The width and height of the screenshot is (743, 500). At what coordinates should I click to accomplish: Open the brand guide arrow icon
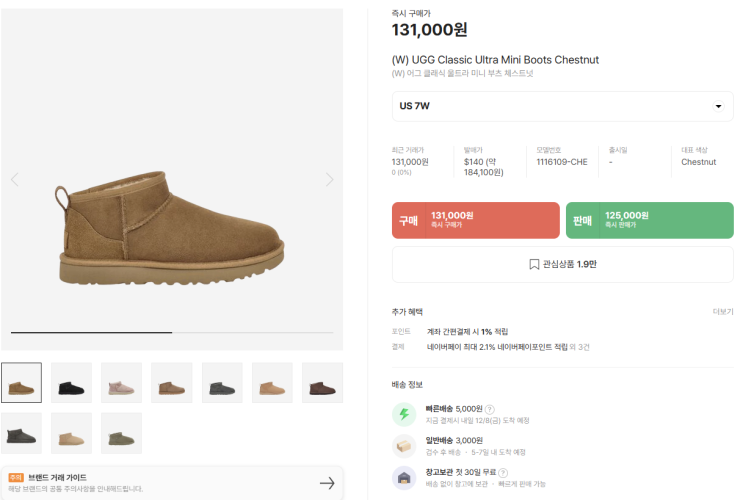tap(327, 483)
